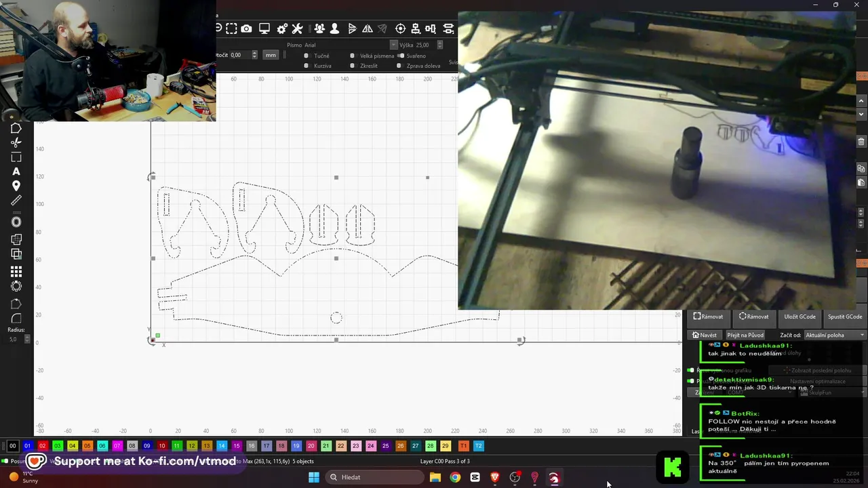Toggle the Svařeno welded switch
This screenshot has height=488, width=868.
[401, 56]
